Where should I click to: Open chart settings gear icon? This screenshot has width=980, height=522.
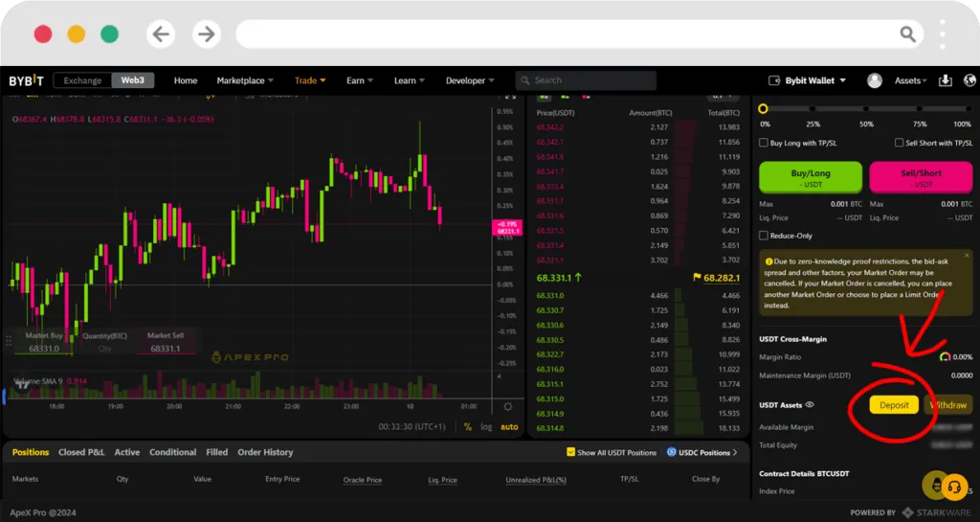(508, 406)
